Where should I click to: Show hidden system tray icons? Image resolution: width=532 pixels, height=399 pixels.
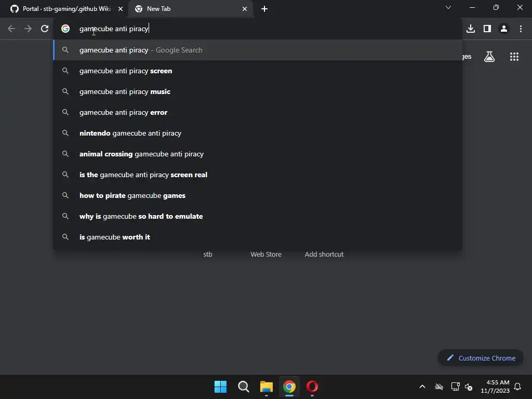pyautogui.click(x=422, y=387)
